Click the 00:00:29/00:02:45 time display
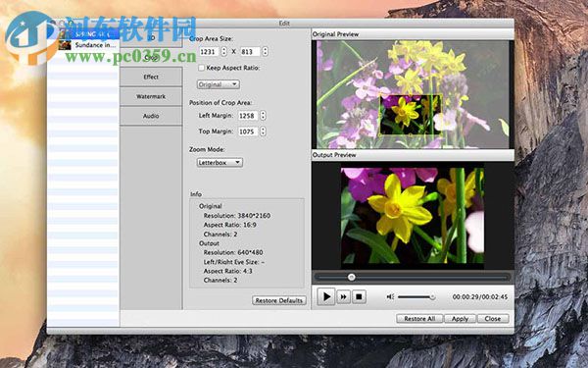This screenshot has width=588, height=368. [479, 296]
